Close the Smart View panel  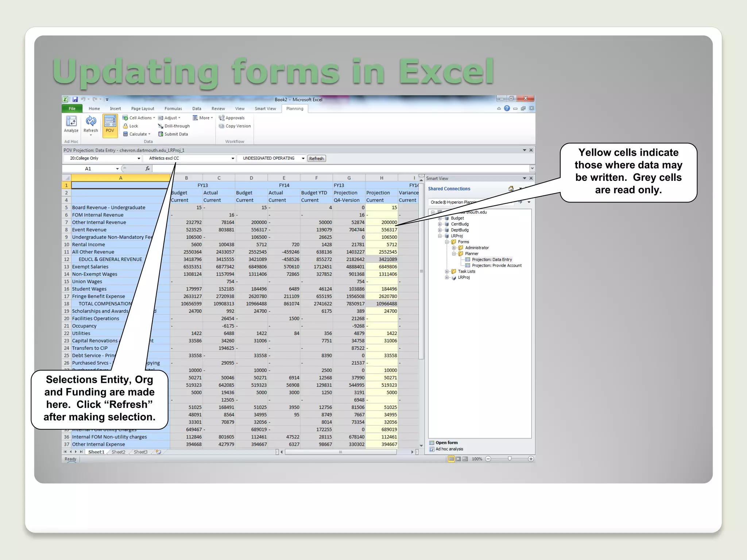pyautogui.click(x=531, y=178)
